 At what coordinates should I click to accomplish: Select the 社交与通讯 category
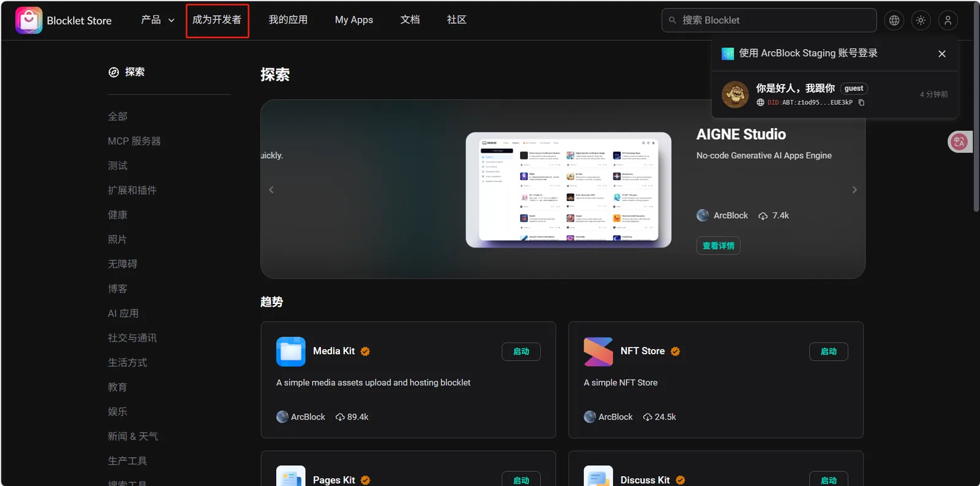click(132, 338)
